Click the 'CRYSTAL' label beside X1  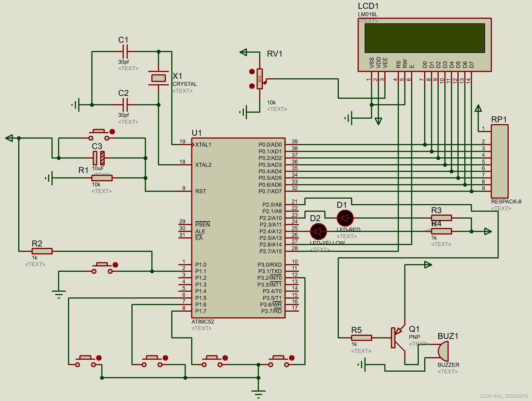point(185,84)
